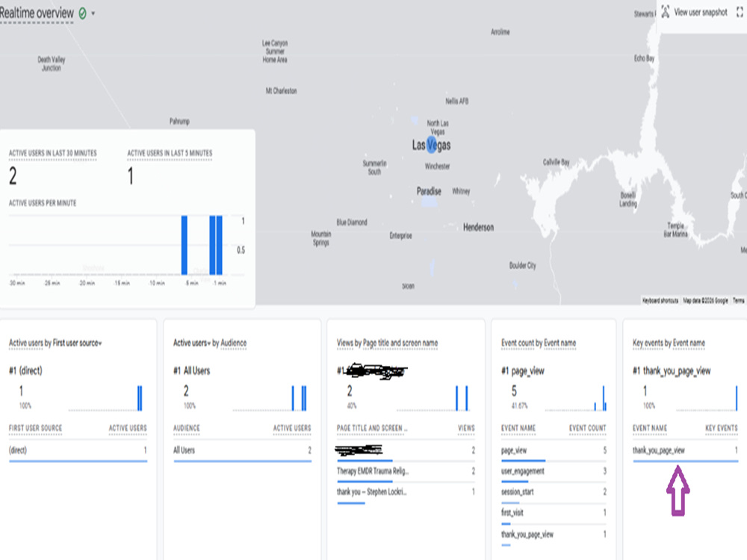Viewport: 747px width, 560px height.
Task: Click the green status check icon beside Realtime overview
Action: 82,13
